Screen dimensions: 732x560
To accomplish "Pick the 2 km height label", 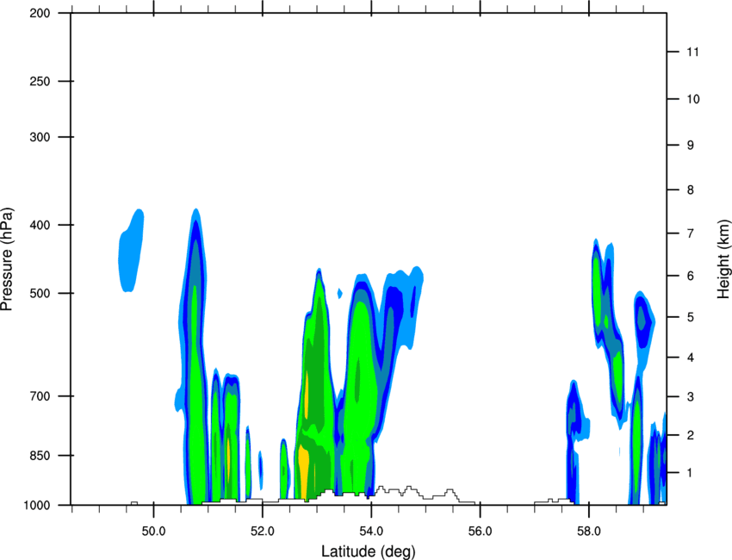I will (x=691, y=435).
